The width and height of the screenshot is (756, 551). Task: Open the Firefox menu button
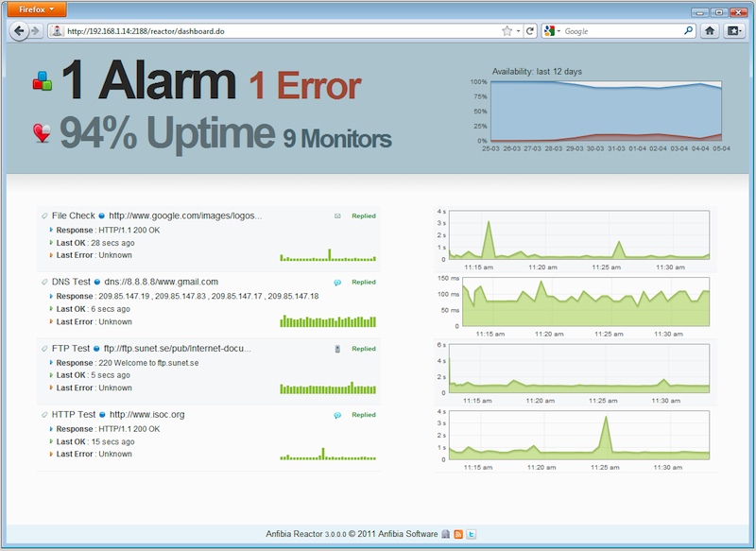pyautogui.click(x=37, y=9)
